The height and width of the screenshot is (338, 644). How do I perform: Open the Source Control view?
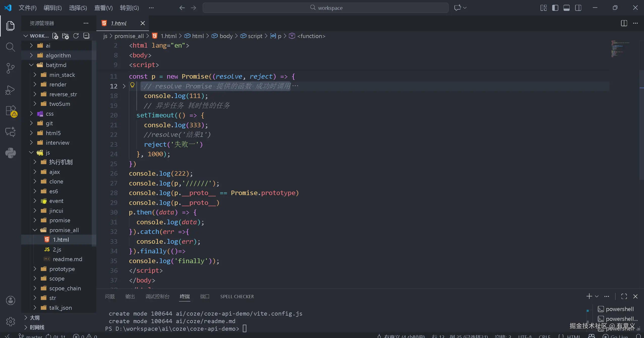point(10,68)
